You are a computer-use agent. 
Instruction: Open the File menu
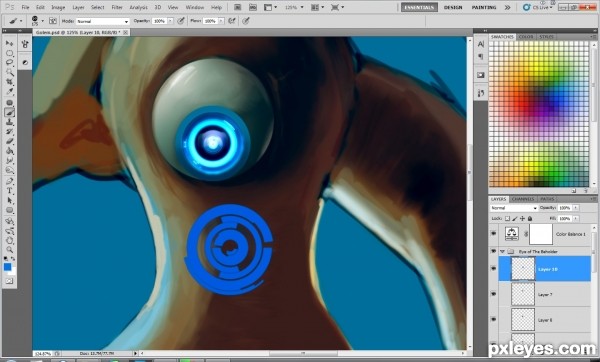pyautogui.click(x=25, y=7)
